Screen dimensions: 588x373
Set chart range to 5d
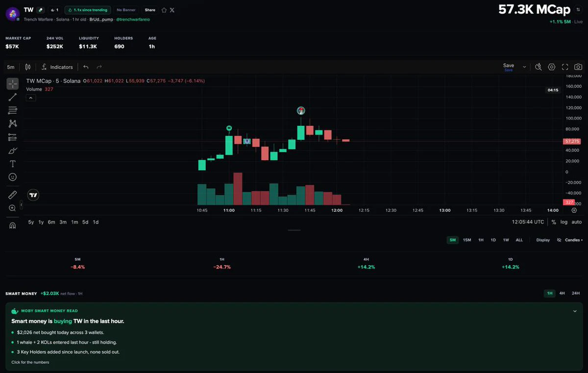coord(85,222)
